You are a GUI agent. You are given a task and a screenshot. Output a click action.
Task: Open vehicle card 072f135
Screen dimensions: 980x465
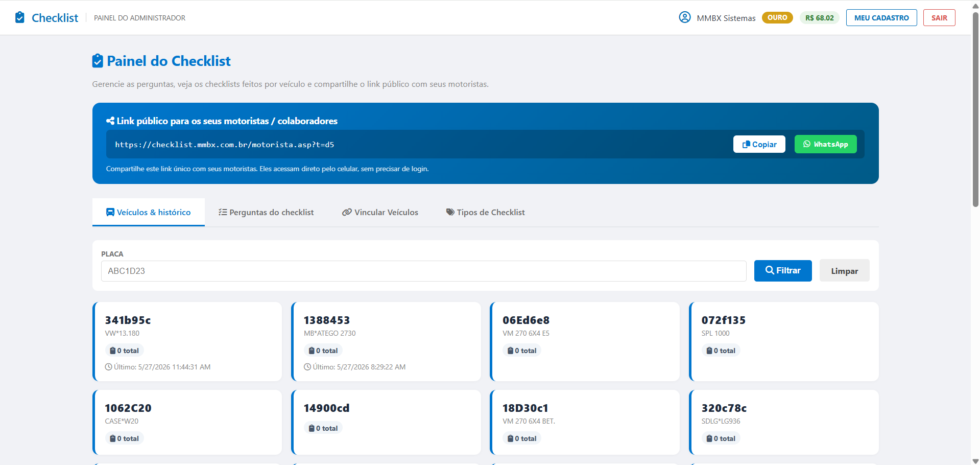784,341
